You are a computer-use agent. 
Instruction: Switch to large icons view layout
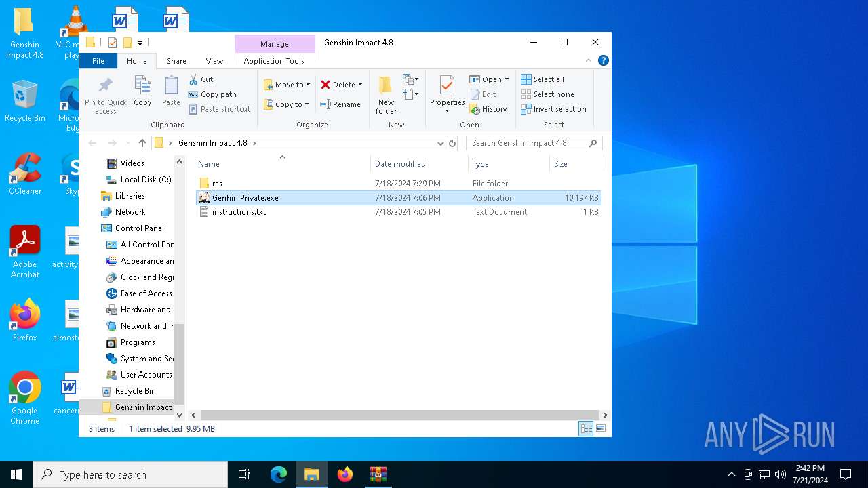pyautogui.click(x=600, y=428)
